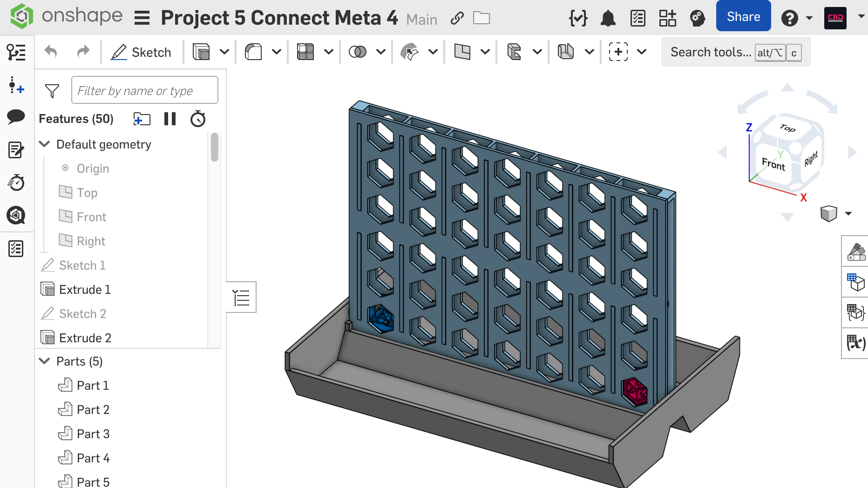
Task: Start a new Sketch
Action: [141, 52]
